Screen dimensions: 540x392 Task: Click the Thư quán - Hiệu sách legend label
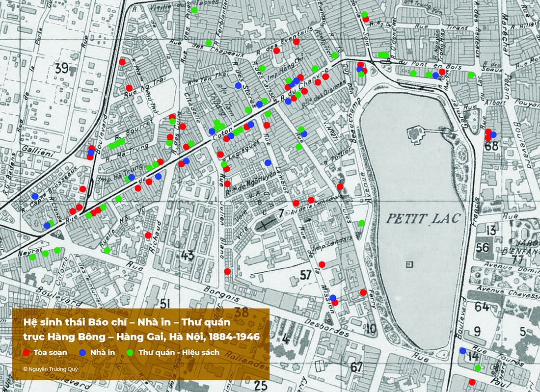coord(179,352)
